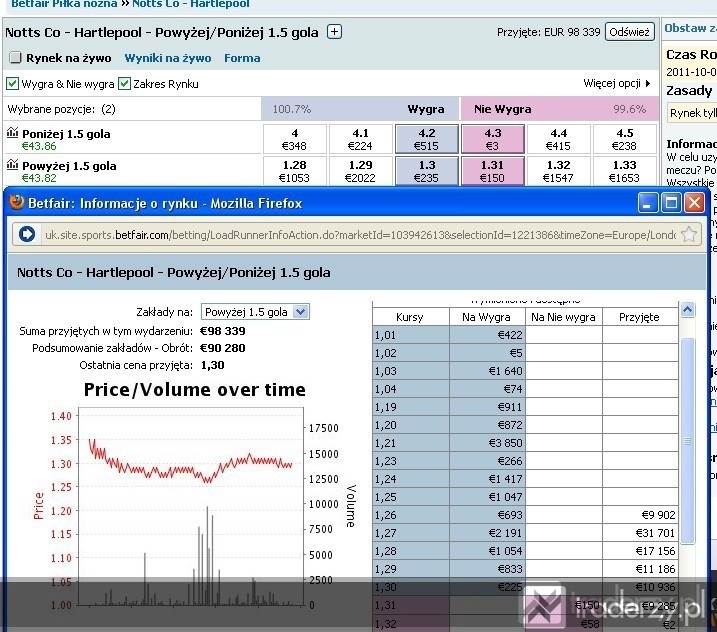Select back price 4.1 €224 cell
The width and height of the screenshot is (717, 632).
(x=360, y=139)
